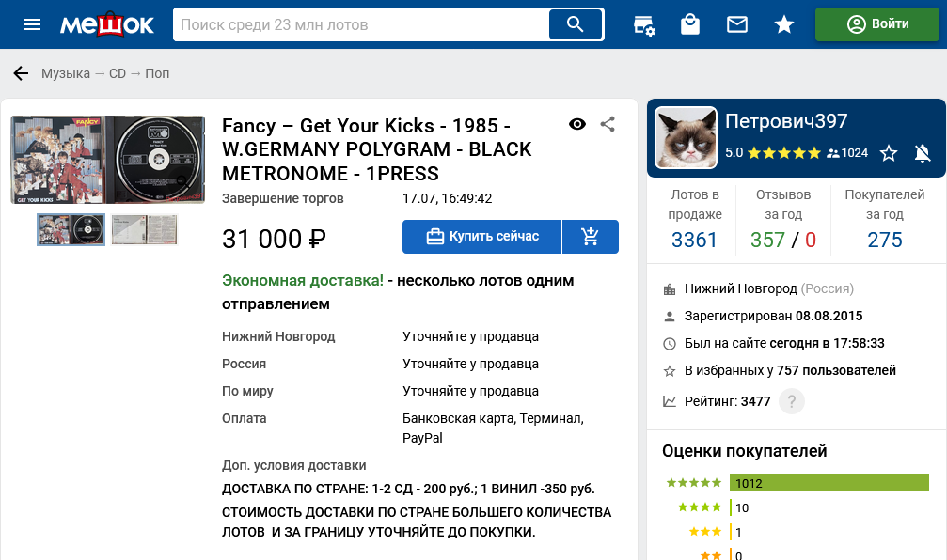947x560 pixels.
Task: Open the hamburger main menu
Action: [x=31, y=24]
